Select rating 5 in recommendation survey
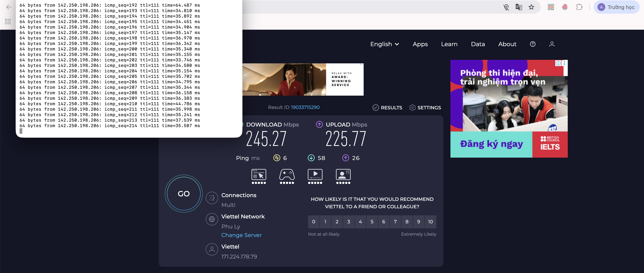Viewport: 644px width, 273px height. tap(372, 222)
